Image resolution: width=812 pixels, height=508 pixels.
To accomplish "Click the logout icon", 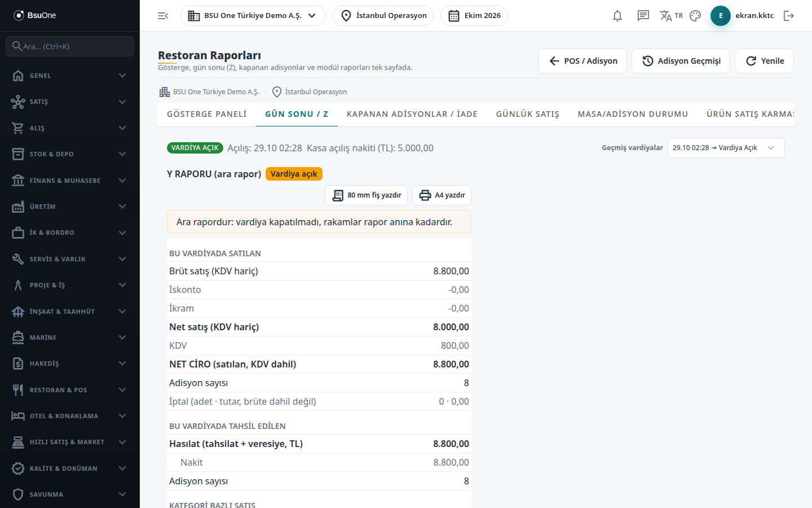I will click(789, 16).
